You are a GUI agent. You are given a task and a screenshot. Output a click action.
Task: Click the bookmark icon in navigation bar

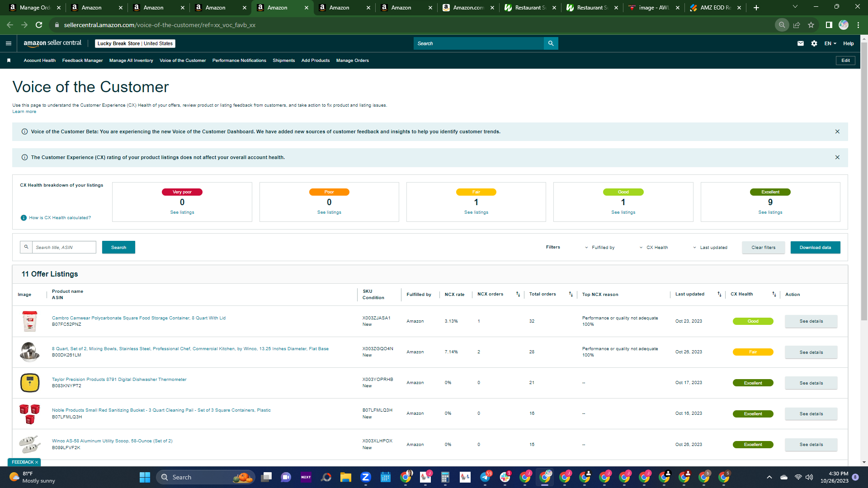(x=9, y=61)
